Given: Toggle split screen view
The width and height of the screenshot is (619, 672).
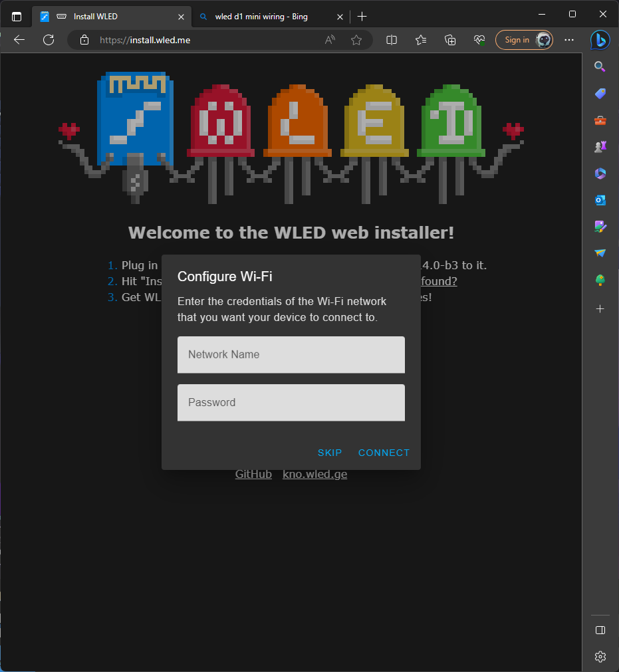Looking at the screenshot, I should (x=392, y=40).
